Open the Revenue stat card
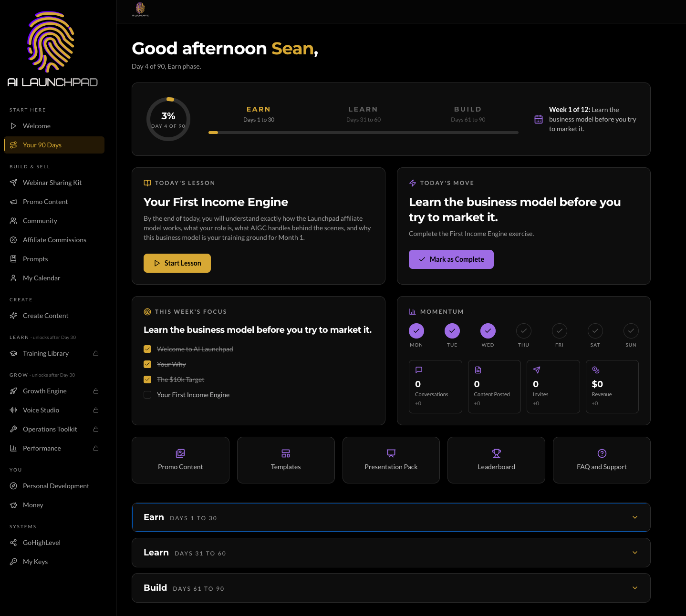 612,387
